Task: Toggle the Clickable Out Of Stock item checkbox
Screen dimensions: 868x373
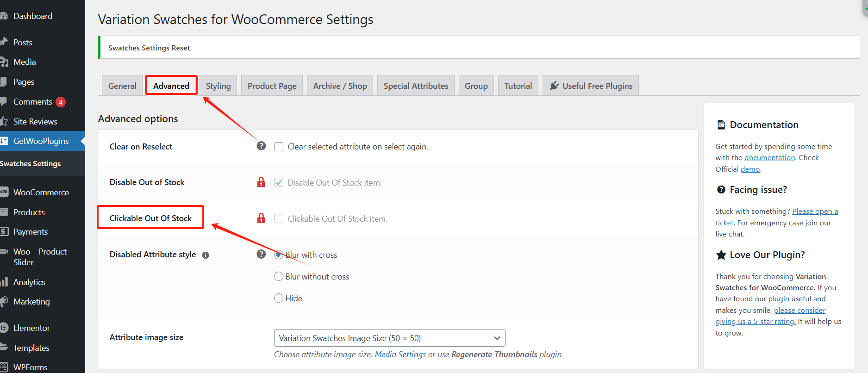Action: 279,218
